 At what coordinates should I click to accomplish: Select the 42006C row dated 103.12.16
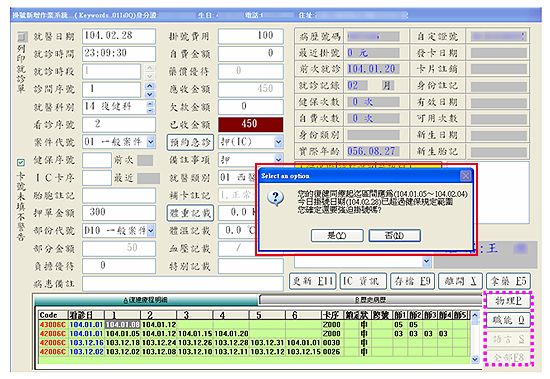(x=254, y=343)
